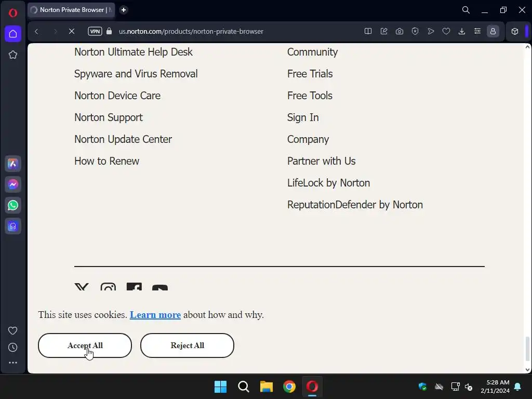Screen dimensions: 532x399
Task: Open Norton Device Care link
Action: tap(117, 96)
